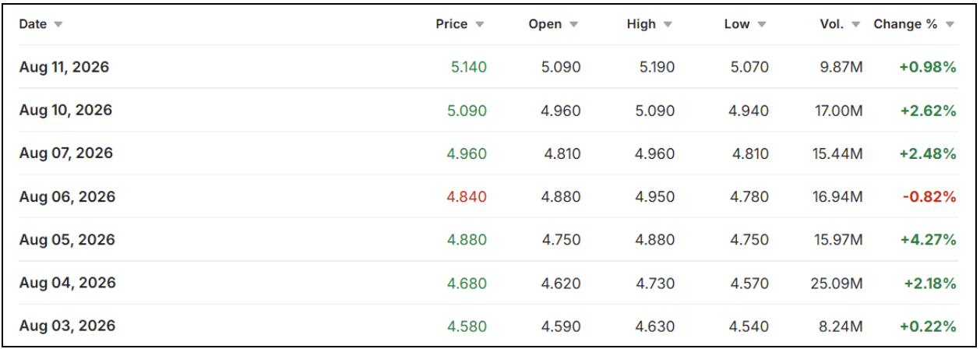Click the +4.27% change value
Image resolution: width=980 pixels, height=349 pixels.
928,240
